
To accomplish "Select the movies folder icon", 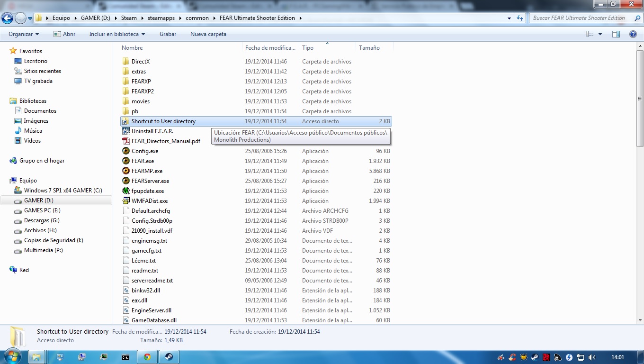I will [x=125, y=101].
